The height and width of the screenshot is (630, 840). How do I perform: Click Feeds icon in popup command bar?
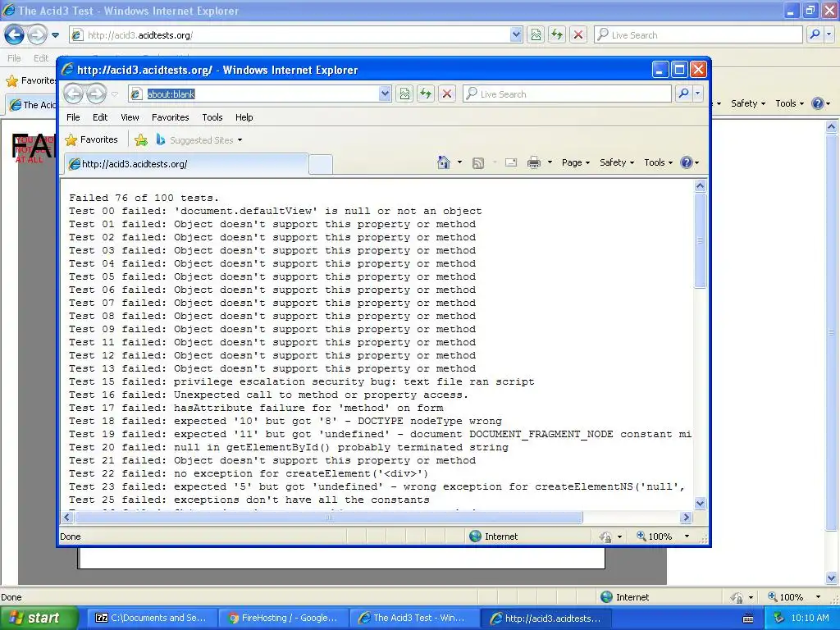click(x=478, y=162)
